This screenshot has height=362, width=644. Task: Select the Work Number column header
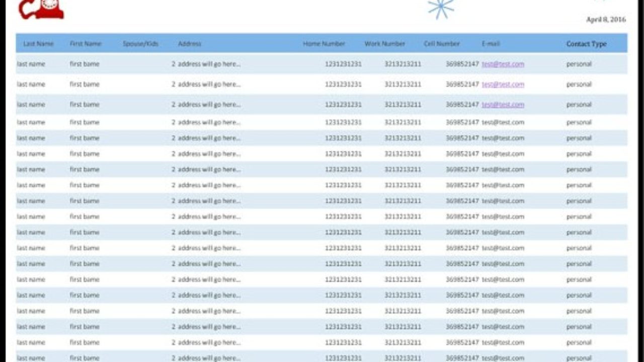pos(385,44)
